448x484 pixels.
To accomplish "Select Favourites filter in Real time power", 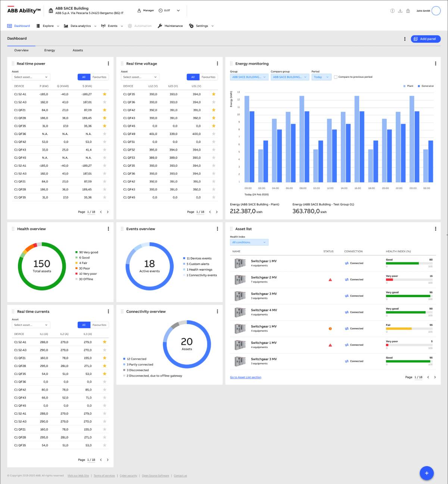I will (99, 77).
